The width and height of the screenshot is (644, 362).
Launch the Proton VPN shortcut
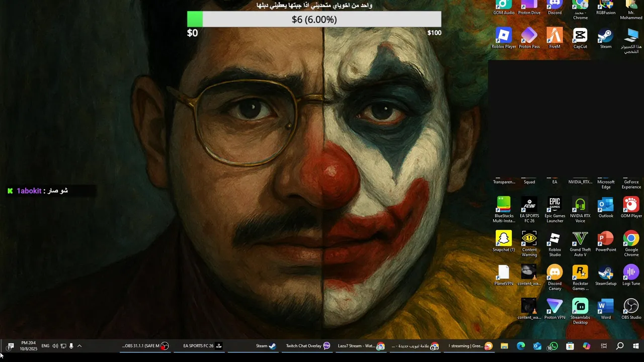tap(554, 309)
